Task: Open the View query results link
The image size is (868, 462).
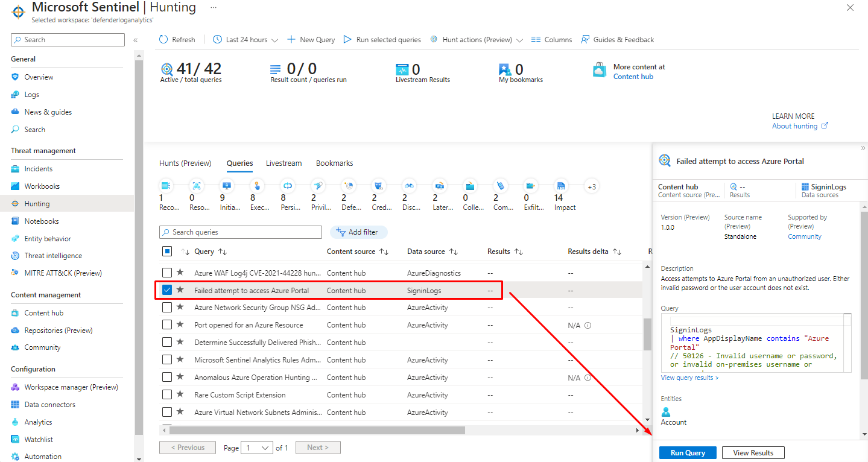Action: pos(689,378)
